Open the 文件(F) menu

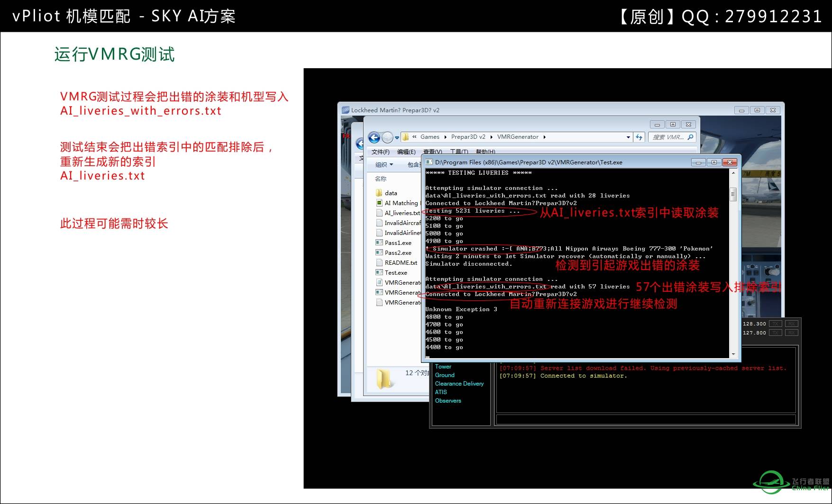[x=380, y=152]
